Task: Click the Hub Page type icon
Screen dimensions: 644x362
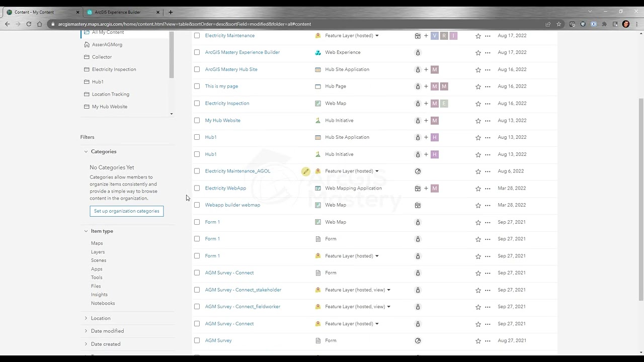Action: point(318,86)
